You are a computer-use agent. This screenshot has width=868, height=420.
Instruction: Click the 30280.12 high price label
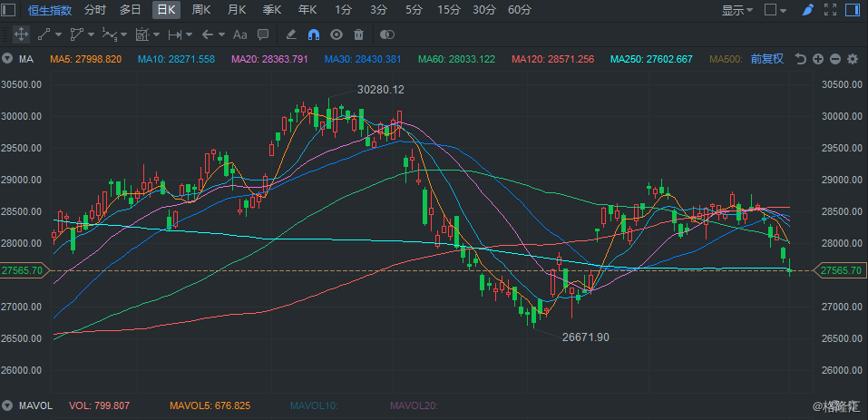(x=381, y=90)
